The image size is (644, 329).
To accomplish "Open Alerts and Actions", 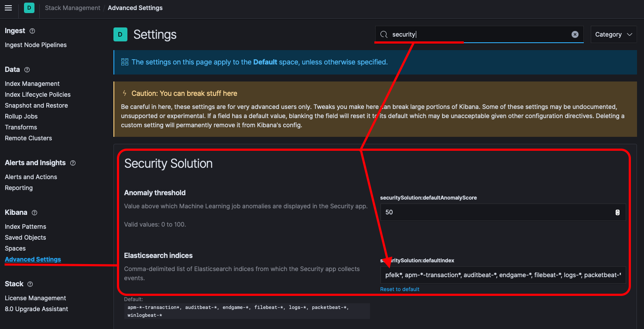I will pos(31,177).
